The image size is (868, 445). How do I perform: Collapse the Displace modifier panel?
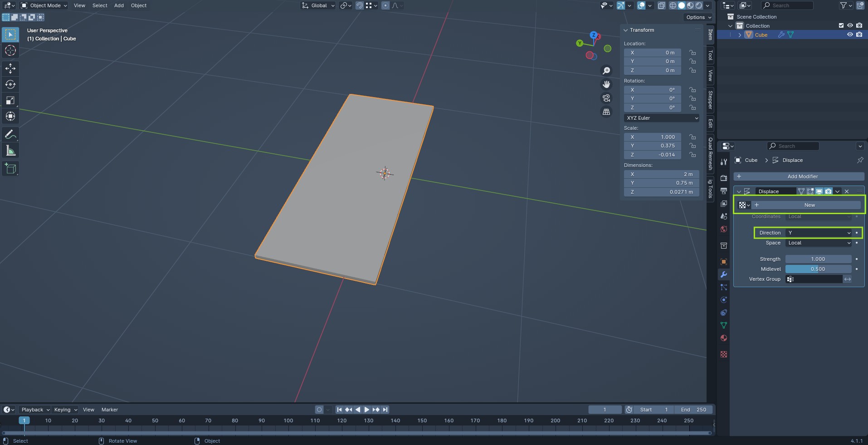tap(739, 191)
